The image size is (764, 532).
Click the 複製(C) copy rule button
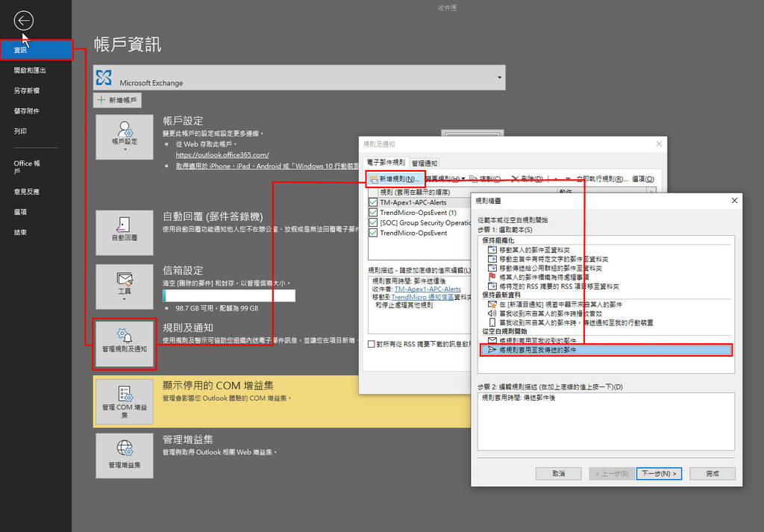485,179
